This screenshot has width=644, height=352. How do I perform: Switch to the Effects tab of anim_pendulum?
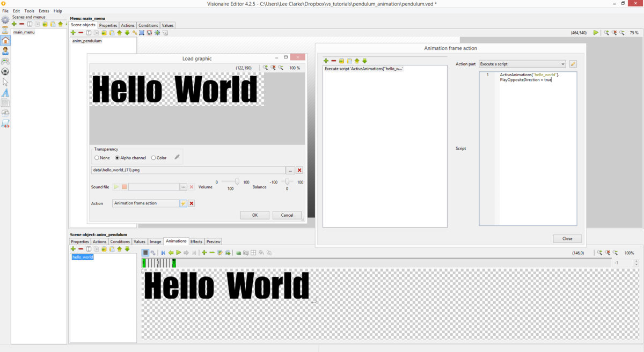point(196,241)
